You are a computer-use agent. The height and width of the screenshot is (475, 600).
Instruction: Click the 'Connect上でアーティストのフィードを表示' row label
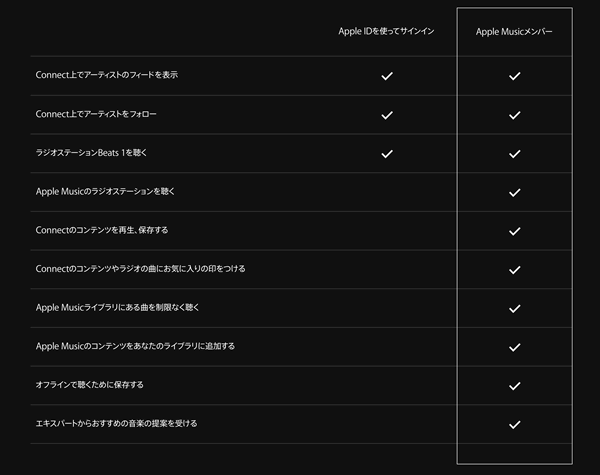pyautogui.click(x=107, y=75)
